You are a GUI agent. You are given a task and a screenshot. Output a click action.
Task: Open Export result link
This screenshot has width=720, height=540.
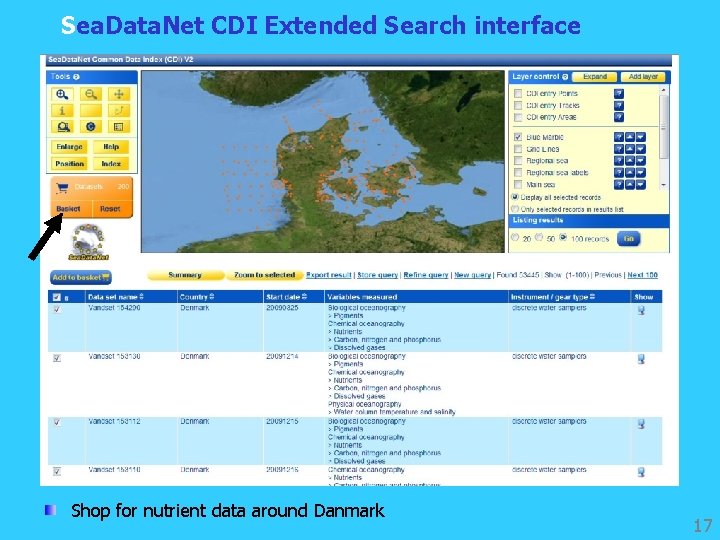pyautogui.click(x=329, y=275)
